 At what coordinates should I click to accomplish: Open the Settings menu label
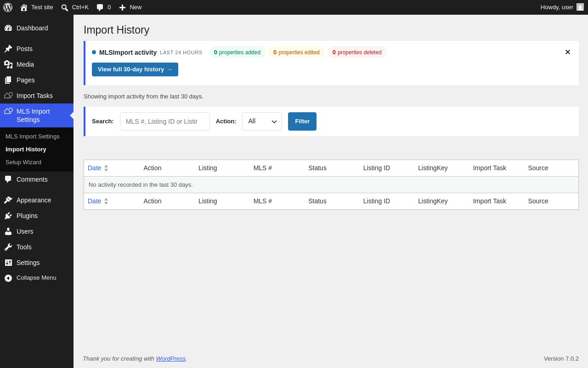tap(28, 263)
